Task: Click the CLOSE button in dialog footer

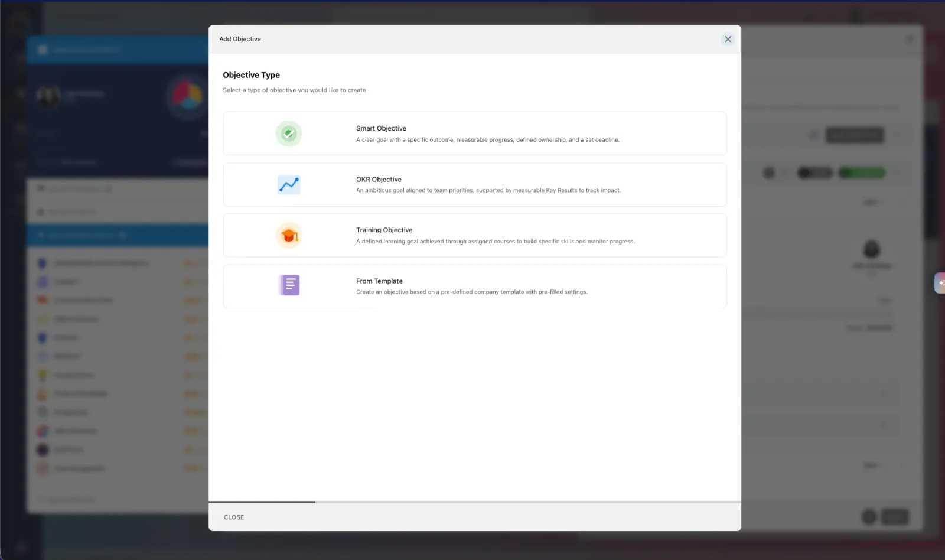Action: click(x=234, y=517)
